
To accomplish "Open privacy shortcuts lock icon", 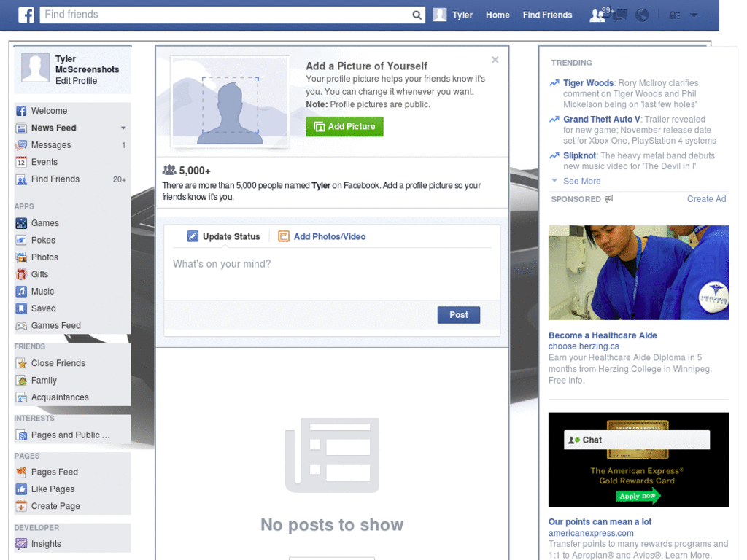I will tap(675, 15).
